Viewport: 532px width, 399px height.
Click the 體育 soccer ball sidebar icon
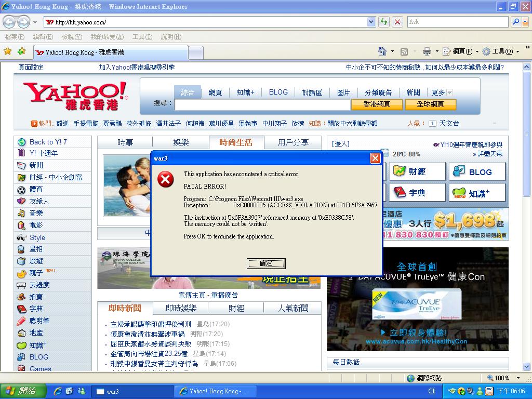[x=21, y=190]
